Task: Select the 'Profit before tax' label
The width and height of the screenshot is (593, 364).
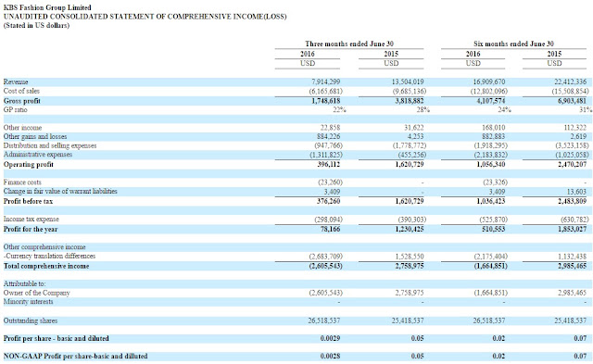Action: [x=28, y=201]
